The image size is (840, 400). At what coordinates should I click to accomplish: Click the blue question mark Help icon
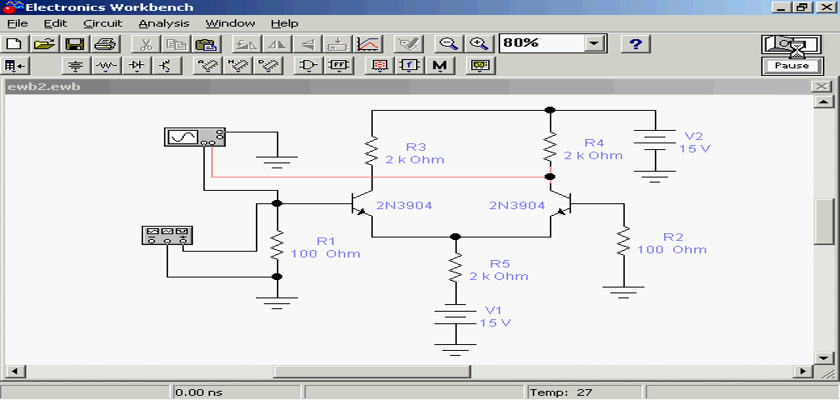click(635, 43)
